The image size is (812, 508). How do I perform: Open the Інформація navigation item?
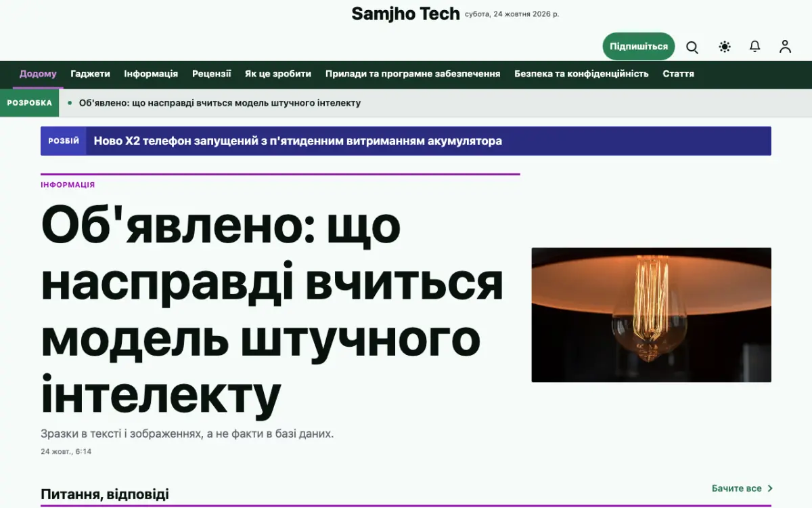151,74
